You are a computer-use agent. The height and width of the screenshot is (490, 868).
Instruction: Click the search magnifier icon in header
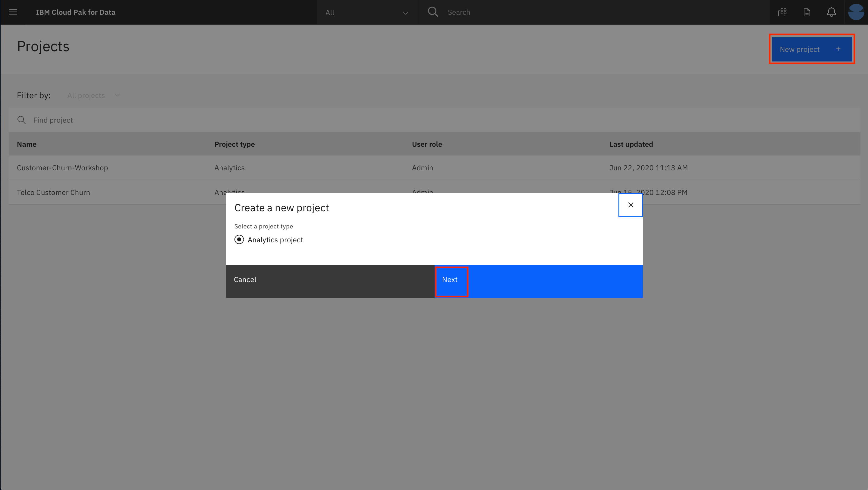coord(433,12)
